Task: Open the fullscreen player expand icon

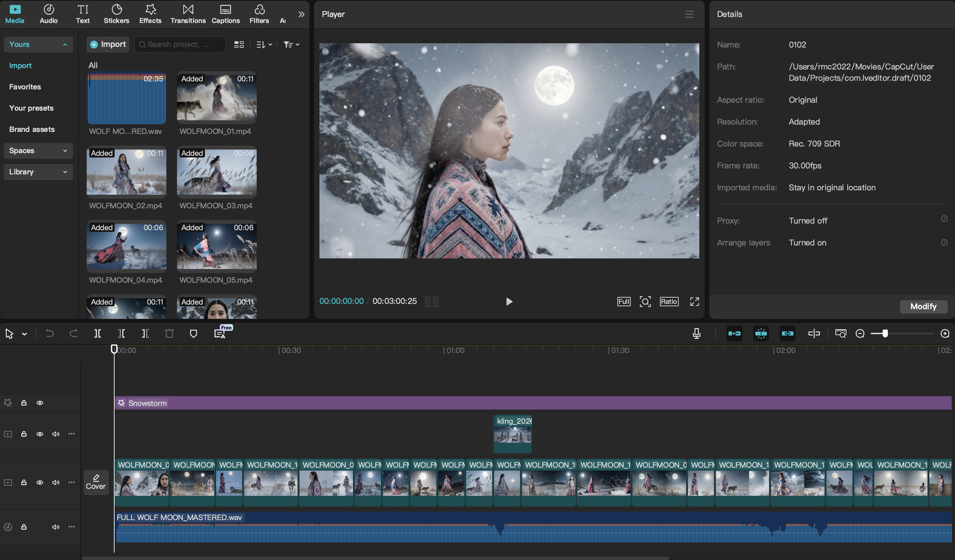Action: coord(694,301)
